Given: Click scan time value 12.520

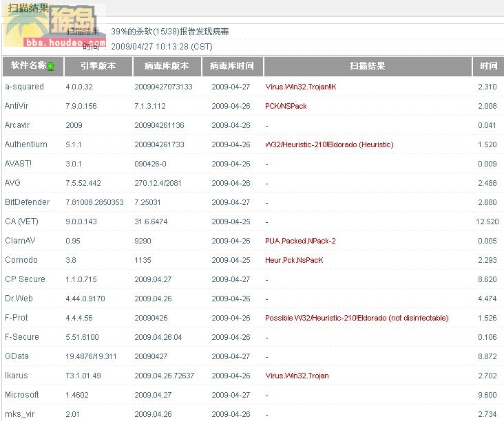Looking at the screenshot, I should (x=487, y=222).
